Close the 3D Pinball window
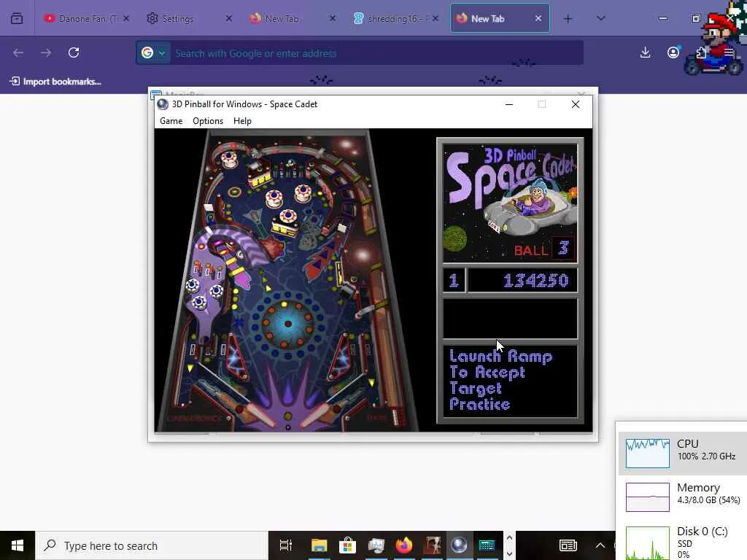 coord(576,104)
